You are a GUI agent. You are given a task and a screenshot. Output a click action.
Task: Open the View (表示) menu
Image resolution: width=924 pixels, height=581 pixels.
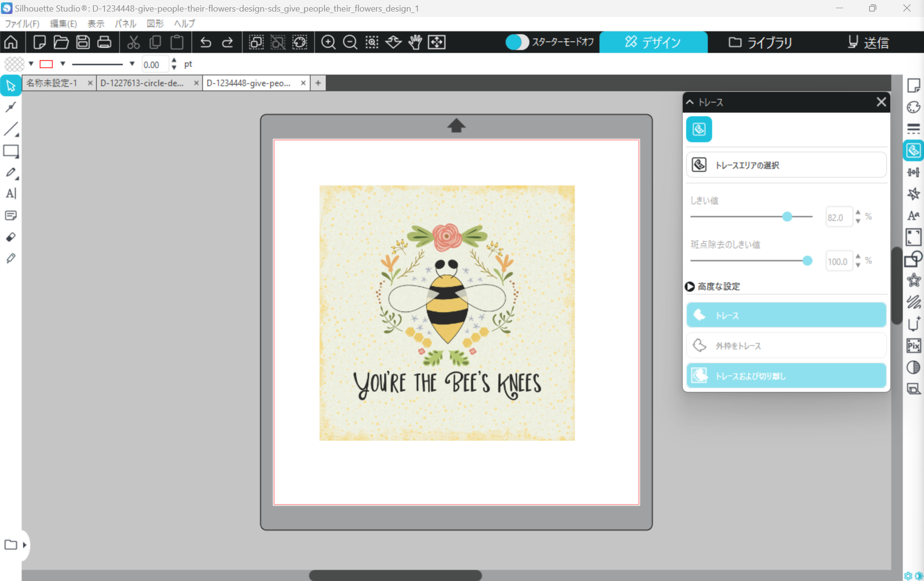click(96, 24)
